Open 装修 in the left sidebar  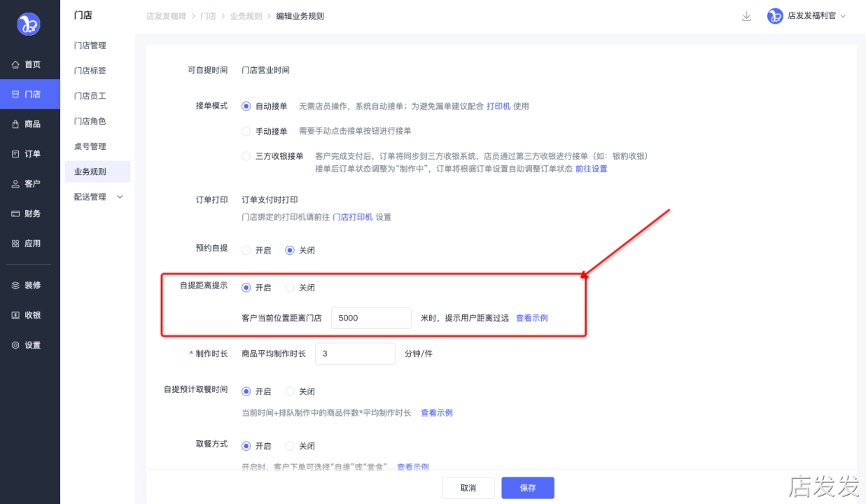(x=30, y=286)
